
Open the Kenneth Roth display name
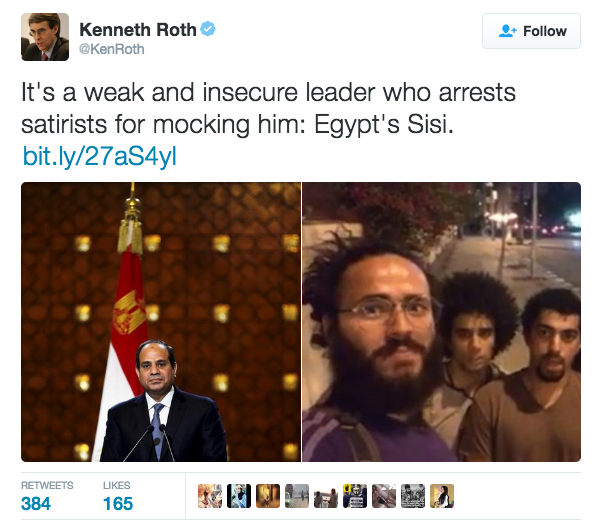(138, 30)
